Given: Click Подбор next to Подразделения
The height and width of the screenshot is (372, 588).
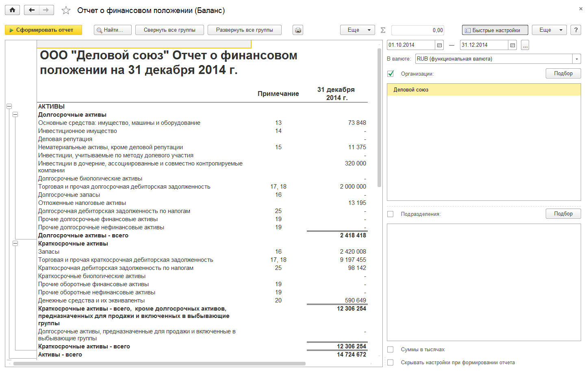Looking at the screenshot, I should [x=563, y=214].
